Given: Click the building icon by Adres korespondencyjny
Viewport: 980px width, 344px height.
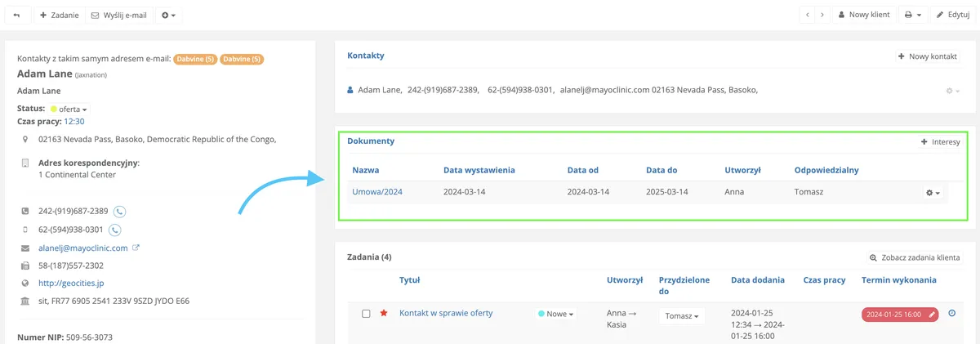Looking at the screenshot, I should (25, 163).
